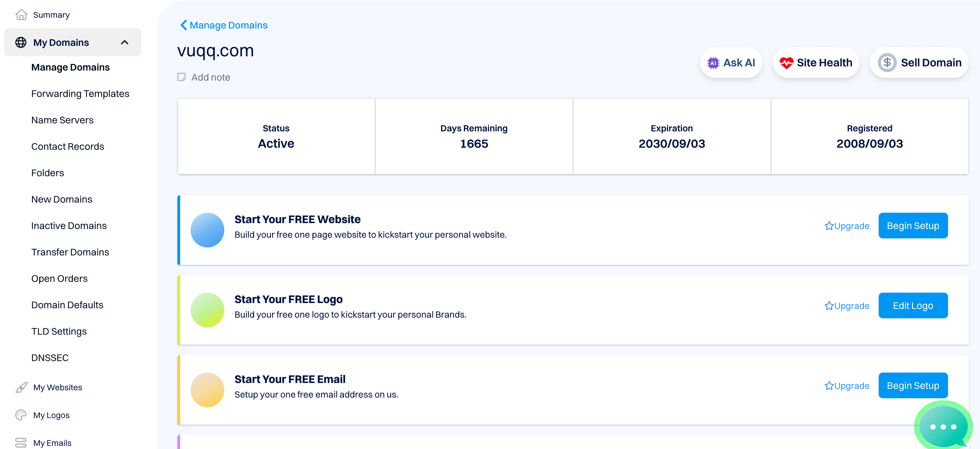Open the DNSSEC sidebar item

50,358
